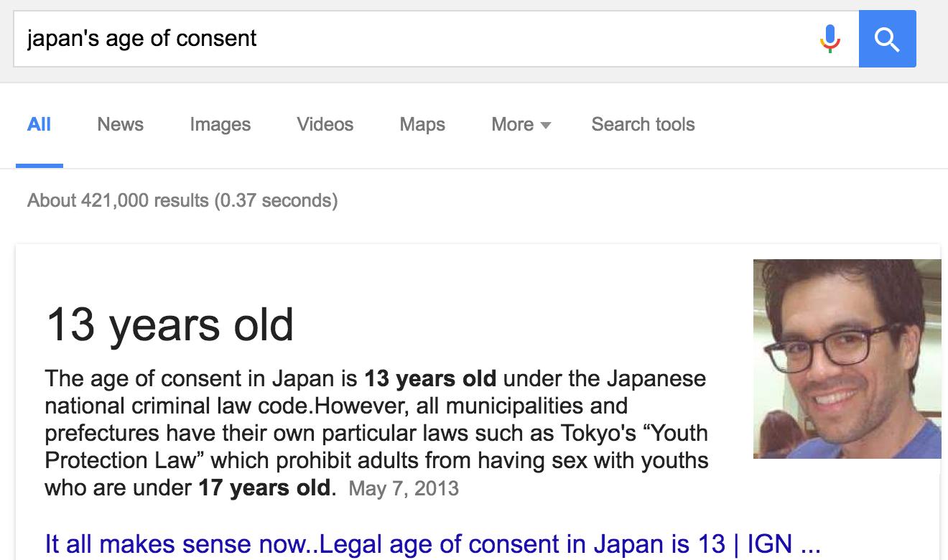The image size is (948, 560).
Task: Click the voice search microphone icon
Action: tap(829, 39)
